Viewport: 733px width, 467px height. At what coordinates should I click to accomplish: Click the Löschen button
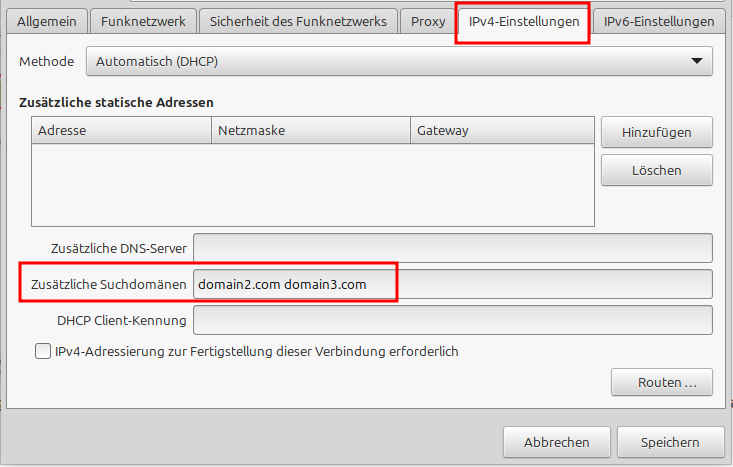(656, 171)
